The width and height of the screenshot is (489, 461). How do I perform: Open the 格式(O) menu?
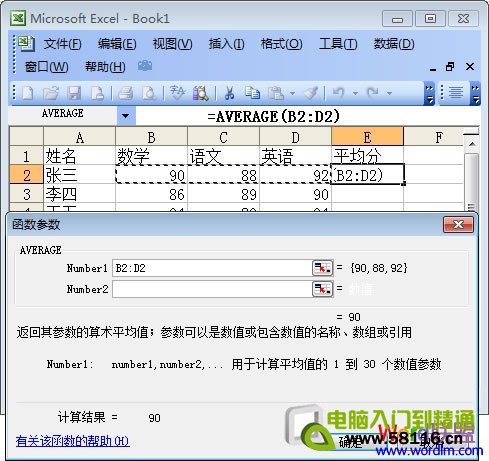click(x=282, y=44)
